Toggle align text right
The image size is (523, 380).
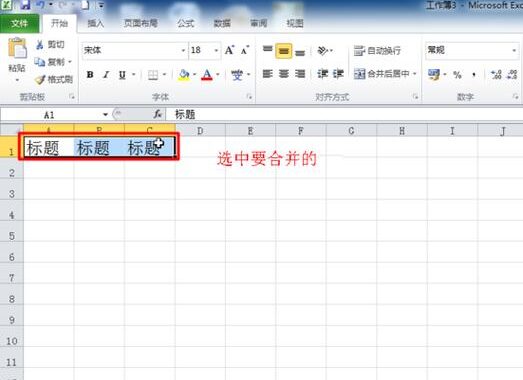[300, 74]
